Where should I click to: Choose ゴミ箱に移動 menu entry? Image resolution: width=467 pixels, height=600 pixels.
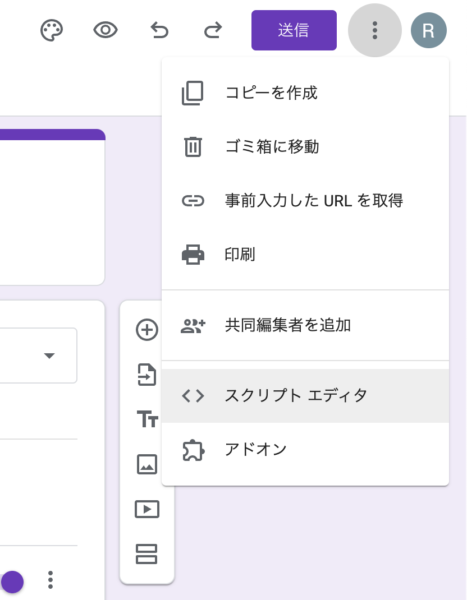pyautogui.click(x=305, y=147)
